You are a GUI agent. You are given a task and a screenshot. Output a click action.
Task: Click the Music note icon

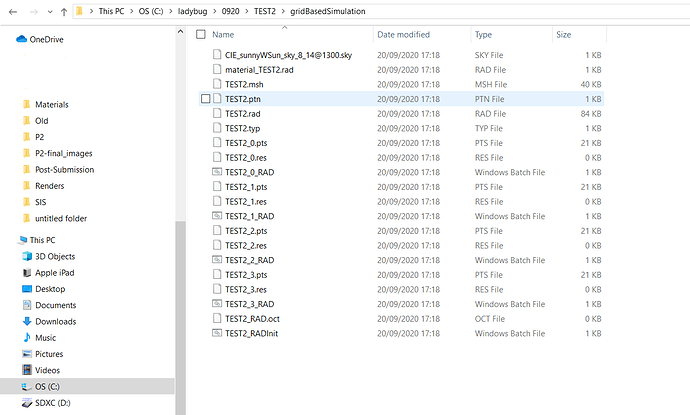click(27, 338)
